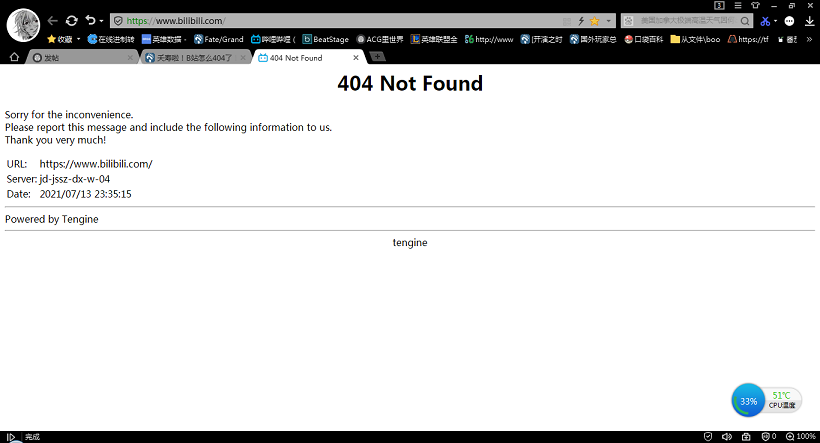Expand the 收藏 favorites dropdown arrow
The height and width of the screenshot is (443, 820).
tap(78, 39)
